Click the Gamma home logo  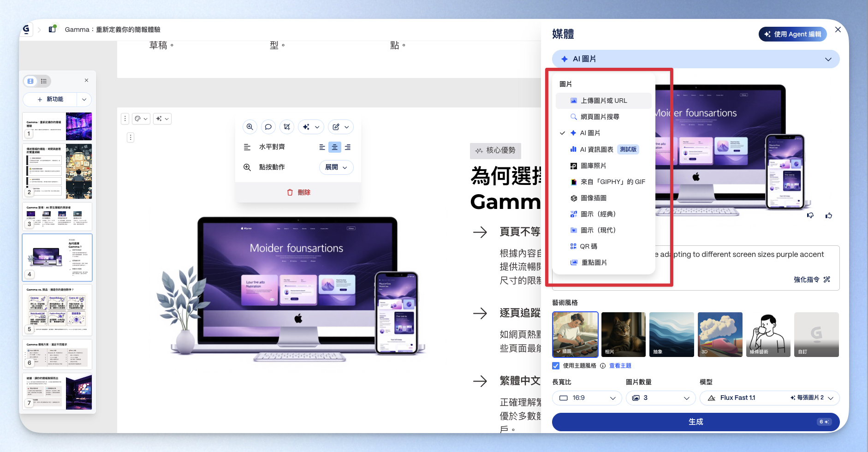pos(26,30)
